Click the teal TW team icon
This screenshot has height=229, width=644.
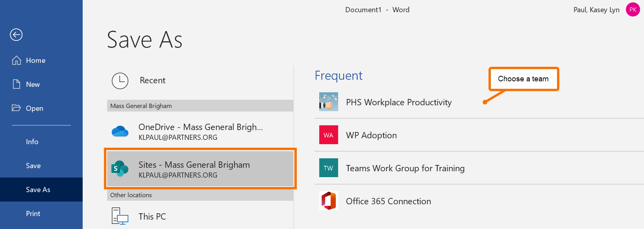pyautogui.click(x=329, y=168)
